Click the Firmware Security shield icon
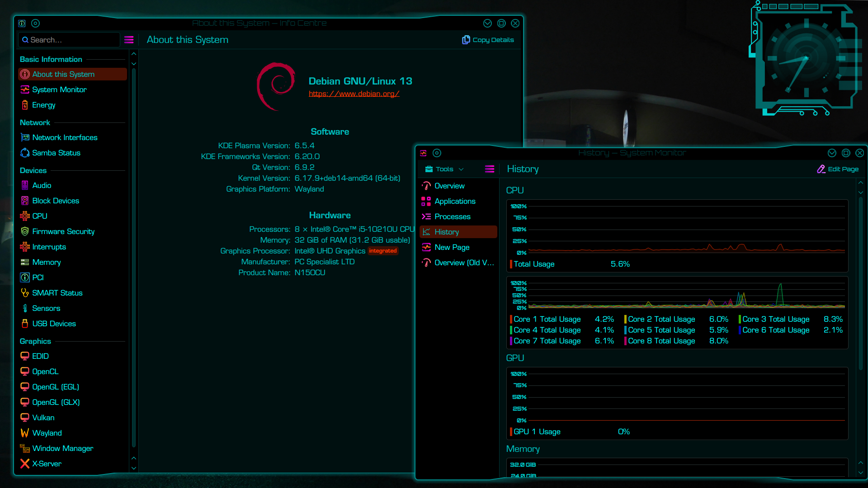Viewport: 868px width, 488px height. point(25,231)
